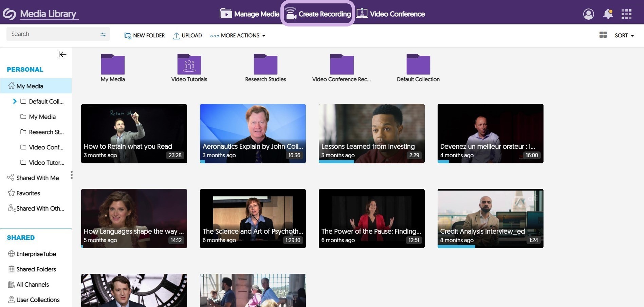Expand the MORE ACTIONS dropdown
Screen dimensions: 644x307
click(x=238, y=35)
